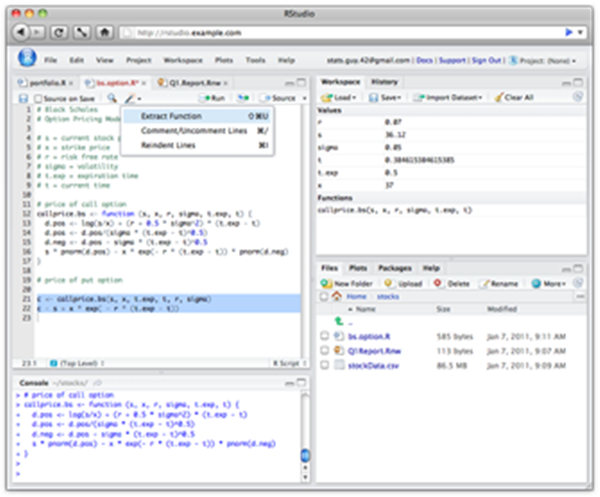Click the browser URL address field

[x=341, y=33]
